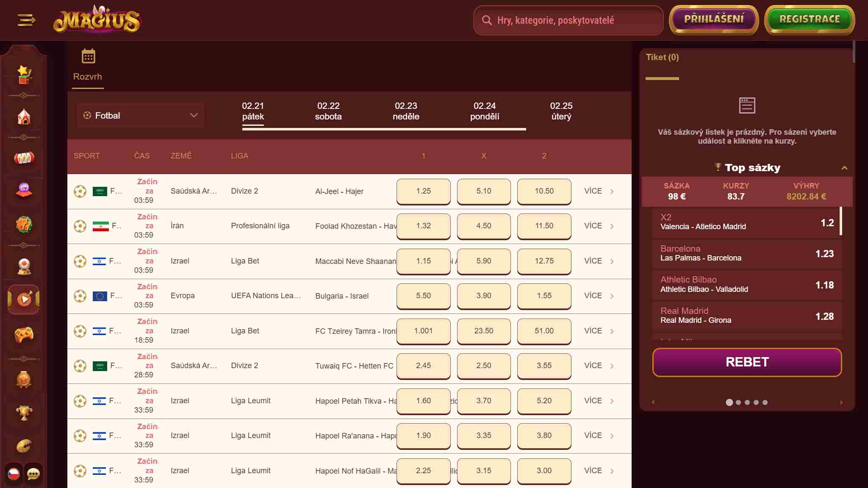868x488 pixels.
Task: Open the fortune cookie sidebar icon
Action: click(x=24, y=446)
